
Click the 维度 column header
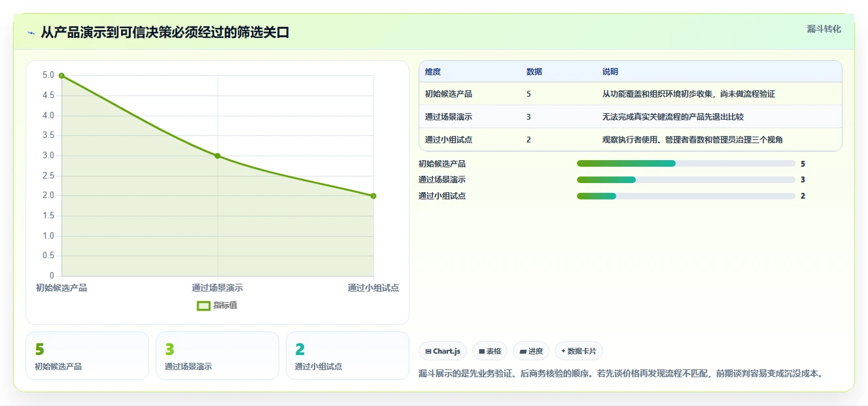point(433,72)
